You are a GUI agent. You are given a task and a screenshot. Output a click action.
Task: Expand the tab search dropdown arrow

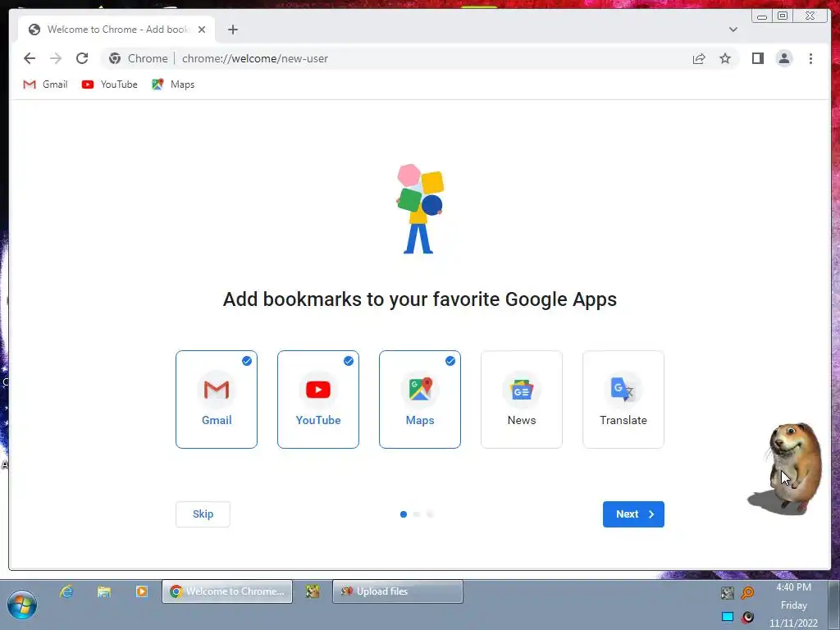(x=733, y=30)
